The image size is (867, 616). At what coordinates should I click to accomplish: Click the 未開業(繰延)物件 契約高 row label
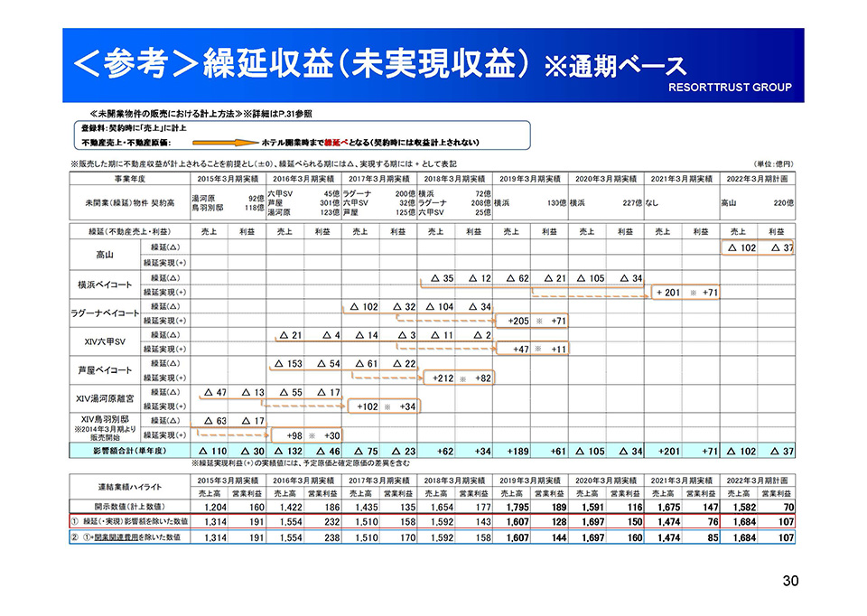130,203
